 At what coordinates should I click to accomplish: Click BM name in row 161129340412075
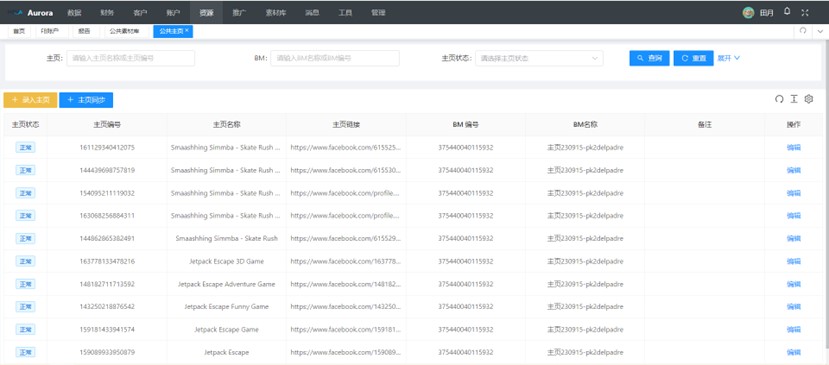(x=585, y=148)
